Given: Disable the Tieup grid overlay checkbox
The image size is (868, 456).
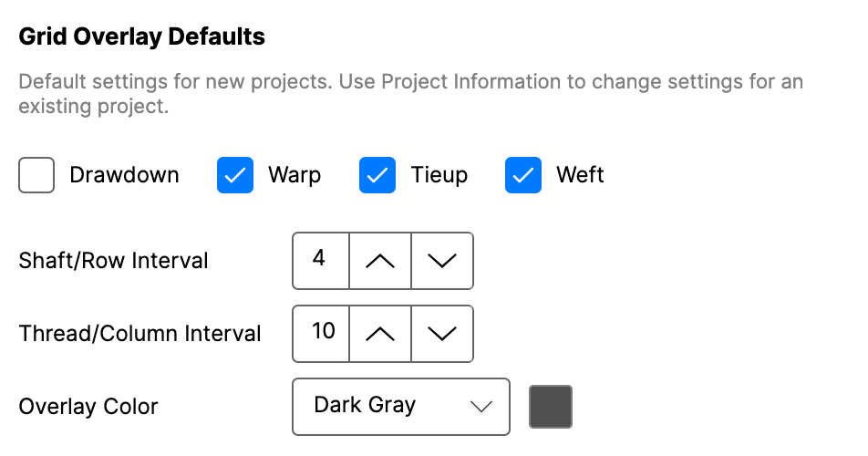Looking at the screenshot, I should pos(377,175).
